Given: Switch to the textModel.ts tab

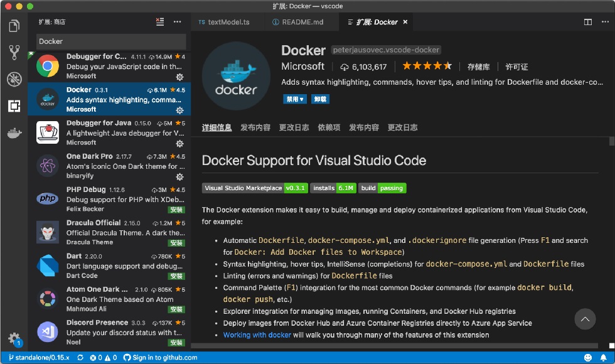Looking at the screenshot, I should (x=224, y=22).
